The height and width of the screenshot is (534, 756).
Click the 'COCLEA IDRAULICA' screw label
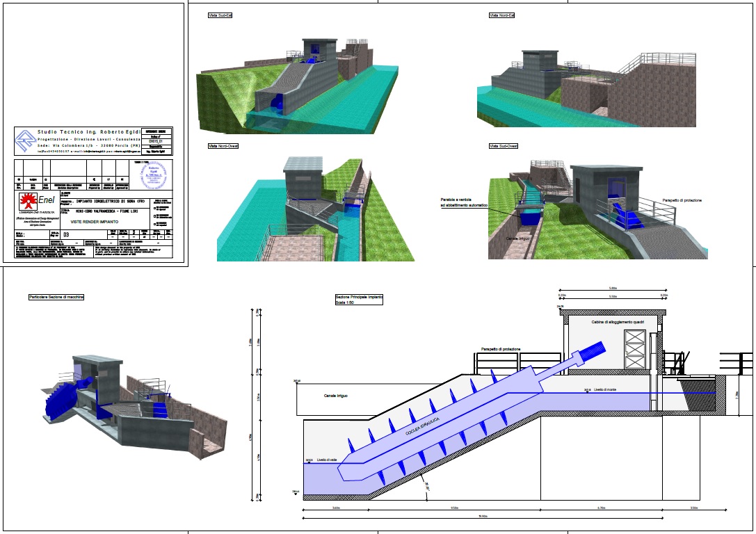click(x=422, y=426)
